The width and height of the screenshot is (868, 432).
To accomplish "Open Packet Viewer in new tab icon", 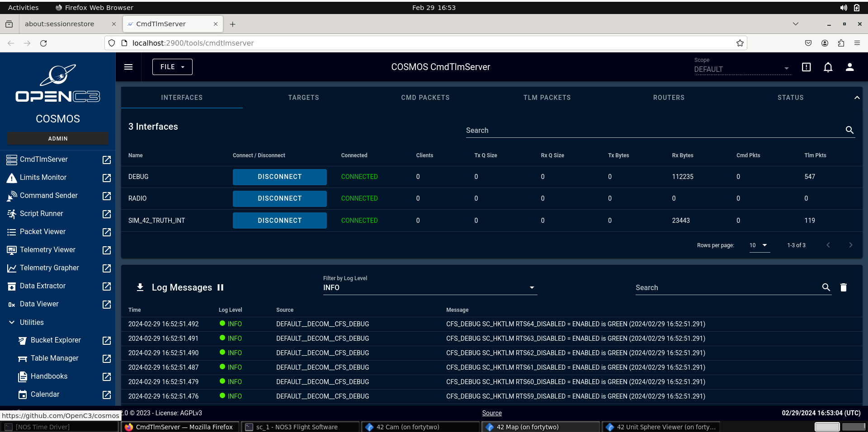I will click(107, 232).
